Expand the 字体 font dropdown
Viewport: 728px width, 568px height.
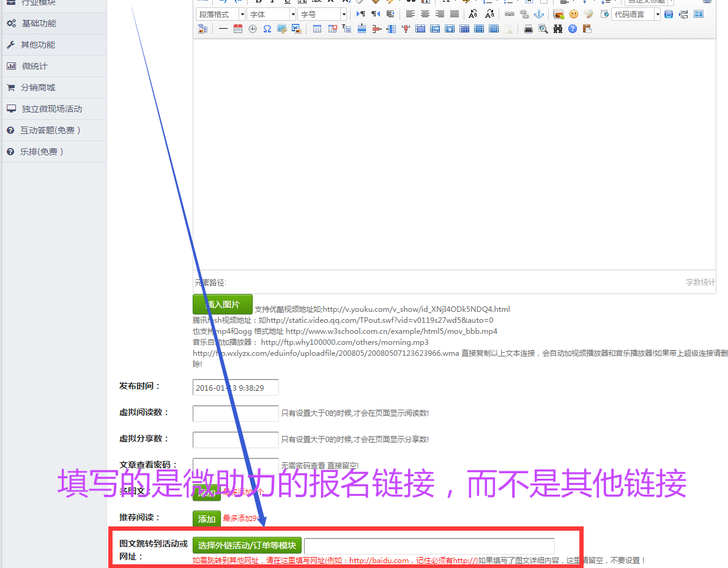tap(272, 14)
